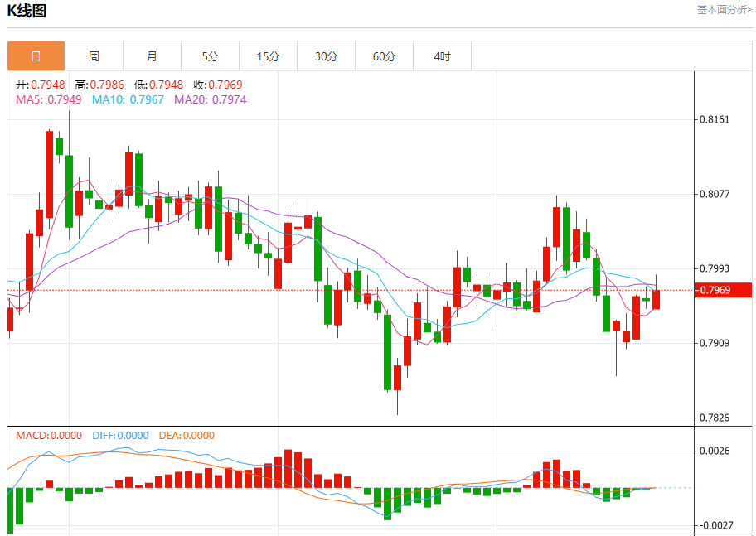
Task: Click the 0.7909 price axis label
Action: (x=715, y=343)
